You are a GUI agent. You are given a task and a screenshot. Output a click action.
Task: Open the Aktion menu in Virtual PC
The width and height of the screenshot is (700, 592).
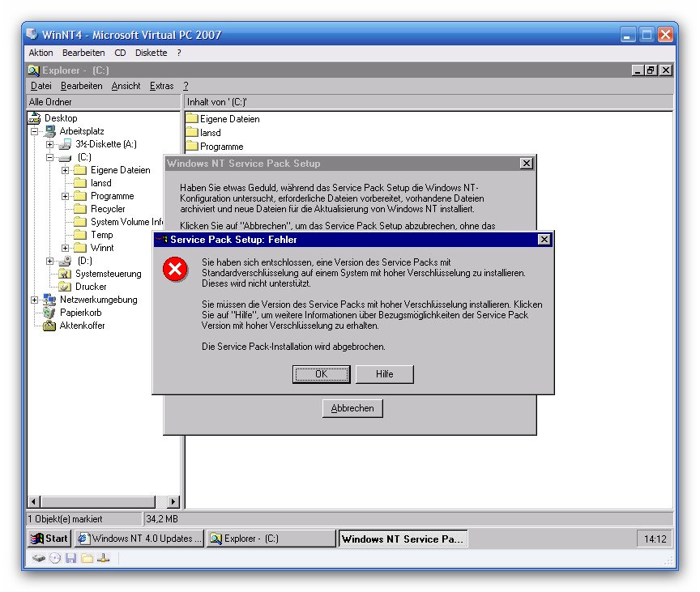coord(41,53)
